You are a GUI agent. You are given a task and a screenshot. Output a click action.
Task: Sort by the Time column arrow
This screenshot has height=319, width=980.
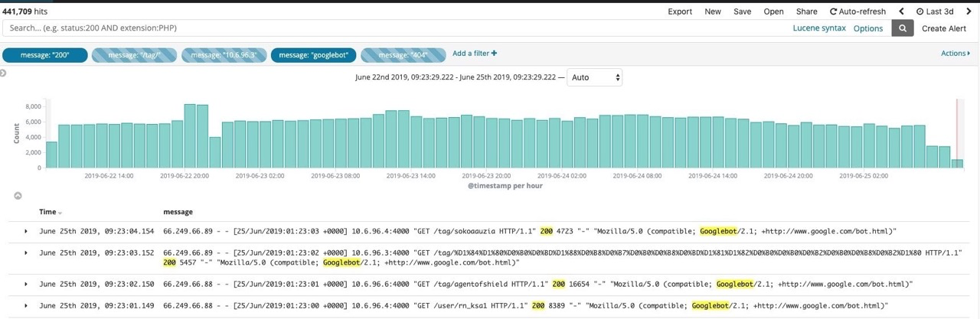pos(60,213)
